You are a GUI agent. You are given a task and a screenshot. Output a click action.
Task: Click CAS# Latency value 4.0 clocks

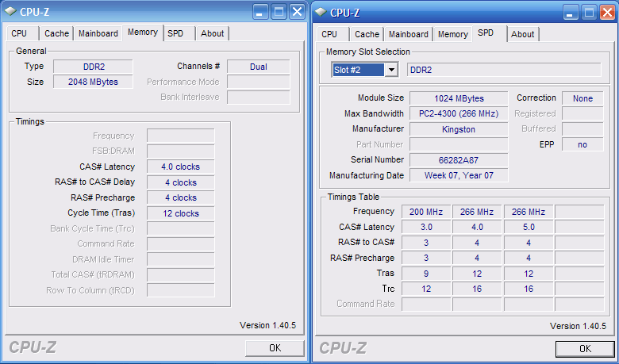pyautogui.click(x=181, y=167)
